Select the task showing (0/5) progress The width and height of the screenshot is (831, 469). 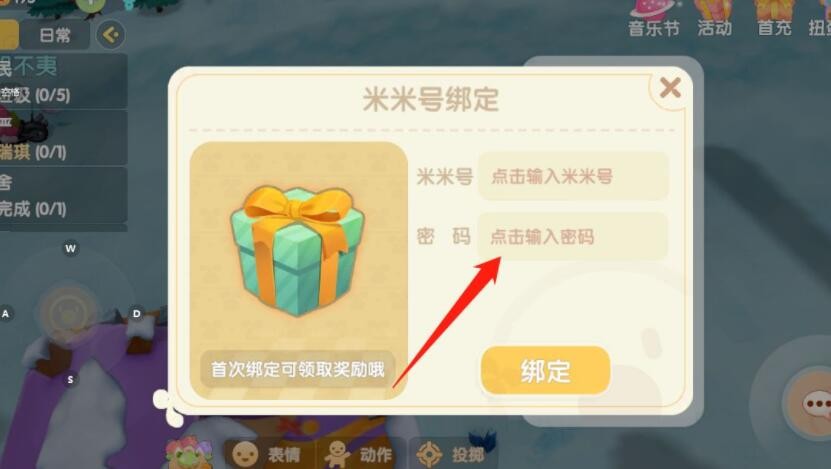tap(64, 81)
